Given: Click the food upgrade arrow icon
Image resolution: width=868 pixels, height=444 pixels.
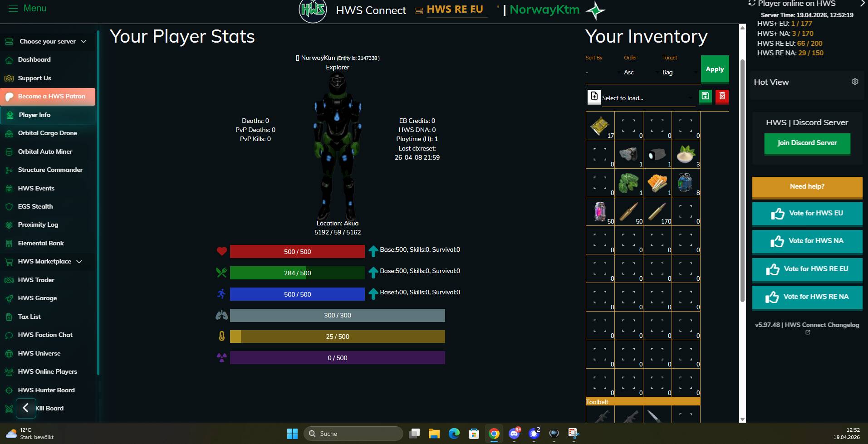Looking at the screenshot, I should pyautogui.click(x=373, y=273).
